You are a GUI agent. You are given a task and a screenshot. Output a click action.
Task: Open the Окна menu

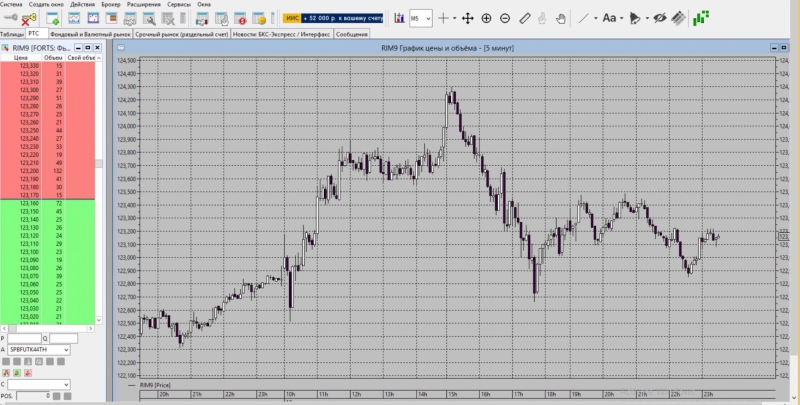[x=204, y=4]
